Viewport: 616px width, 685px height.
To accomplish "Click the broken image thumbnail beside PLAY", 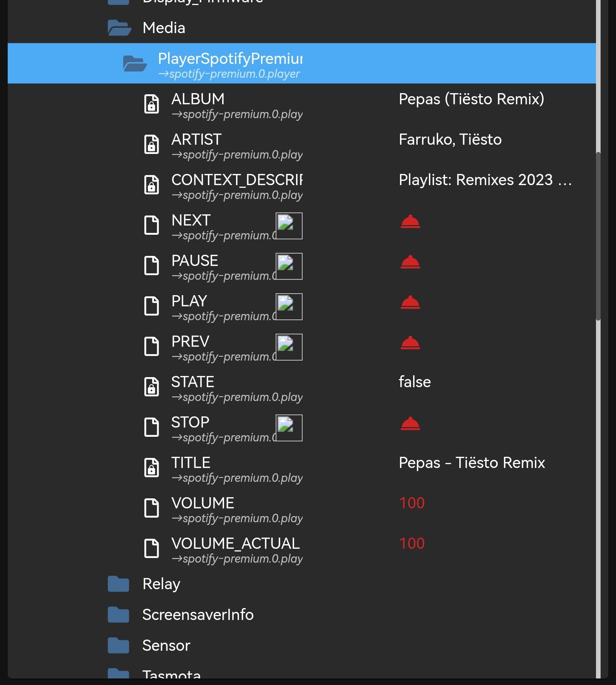I will click(x=289, y=307).
